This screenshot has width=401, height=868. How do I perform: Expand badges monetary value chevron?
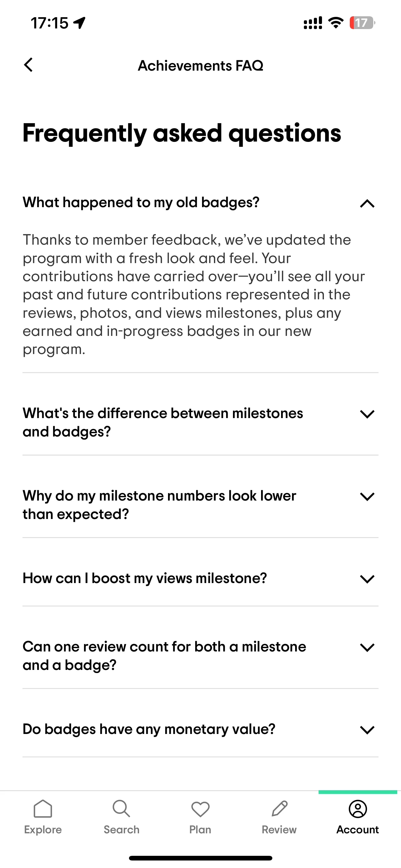[367, 730]
